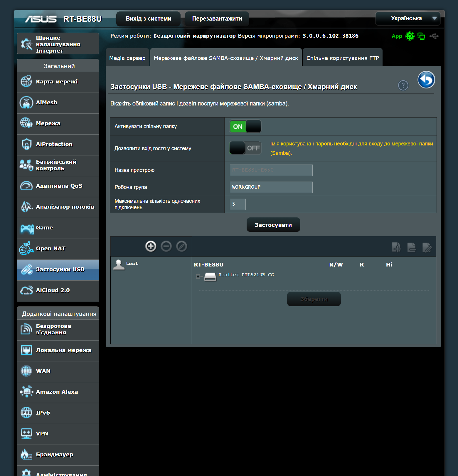
Task: Click the Застосувати apply button
Action: click(x=273, y=225)
